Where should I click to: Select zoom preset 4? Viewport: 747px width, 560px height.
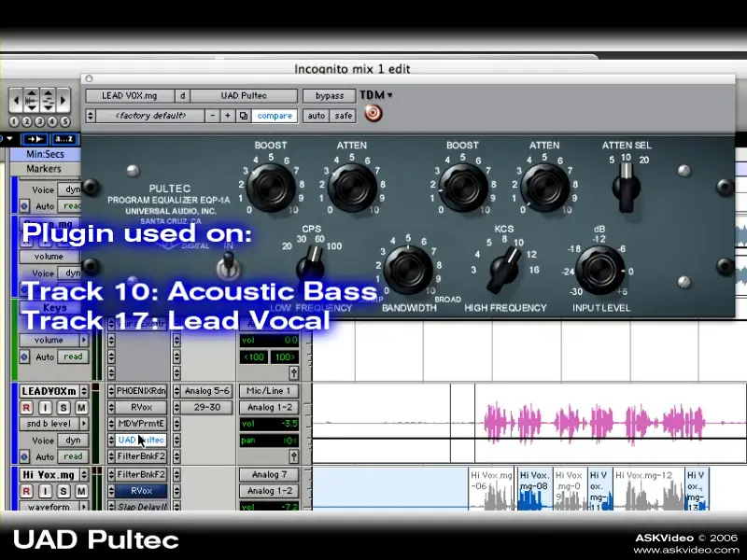pyautogui.click(x=52, y=122)
